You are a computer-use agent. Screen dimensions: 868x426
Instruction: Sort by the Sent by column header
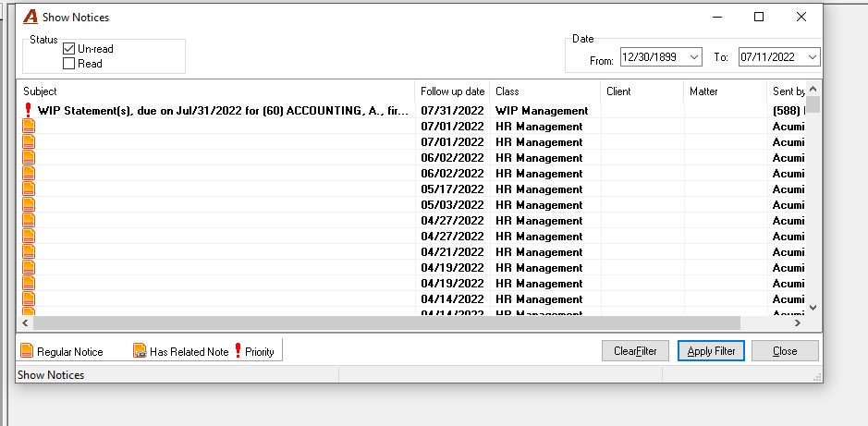pos(787,91)
